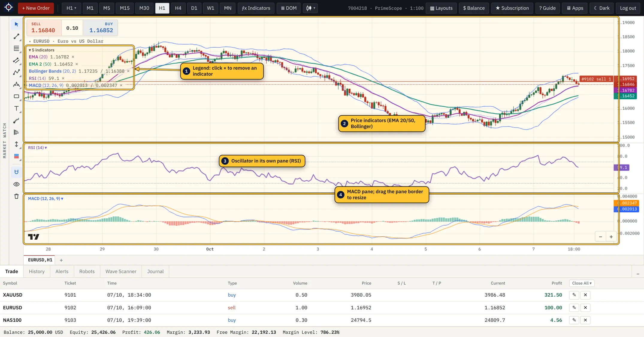644x337 pixels.
Task: Open the chart type candle dropdown
Action: point(310,8)
